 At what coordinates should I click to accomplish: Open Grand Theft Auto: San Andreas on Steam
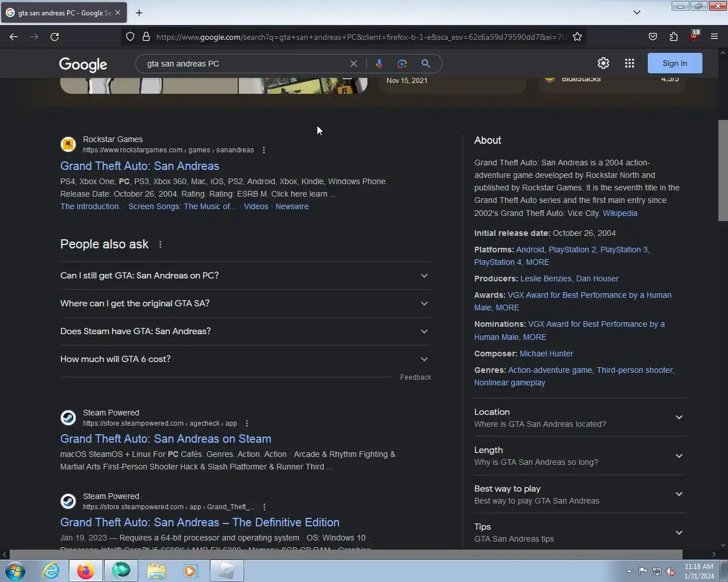pos(166,439)
